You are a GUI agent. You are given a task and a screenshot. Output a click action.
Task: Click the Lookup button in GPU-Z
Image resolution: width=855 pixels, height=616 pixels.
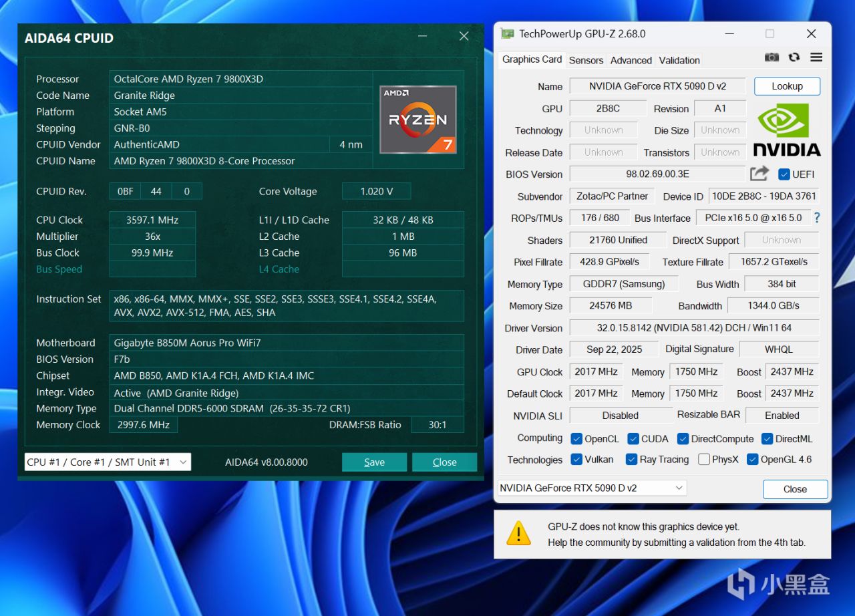[787, 86]
